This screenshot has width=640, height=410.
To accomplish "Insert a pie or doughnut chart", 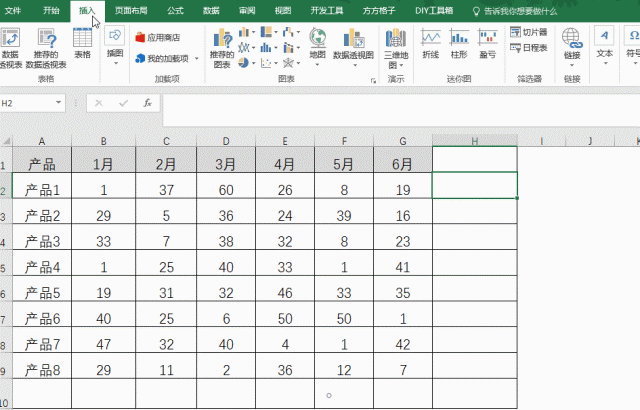I will (x=247, y=63).
